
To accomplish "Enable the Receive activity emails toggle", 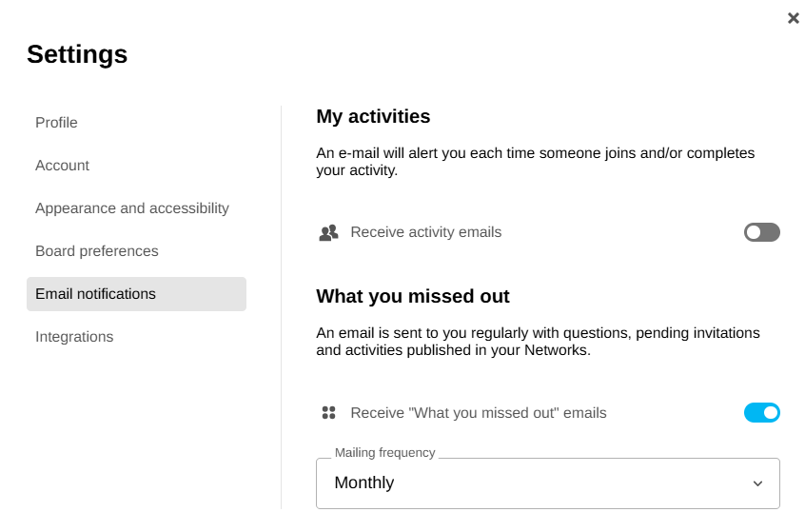I will 761,232.
